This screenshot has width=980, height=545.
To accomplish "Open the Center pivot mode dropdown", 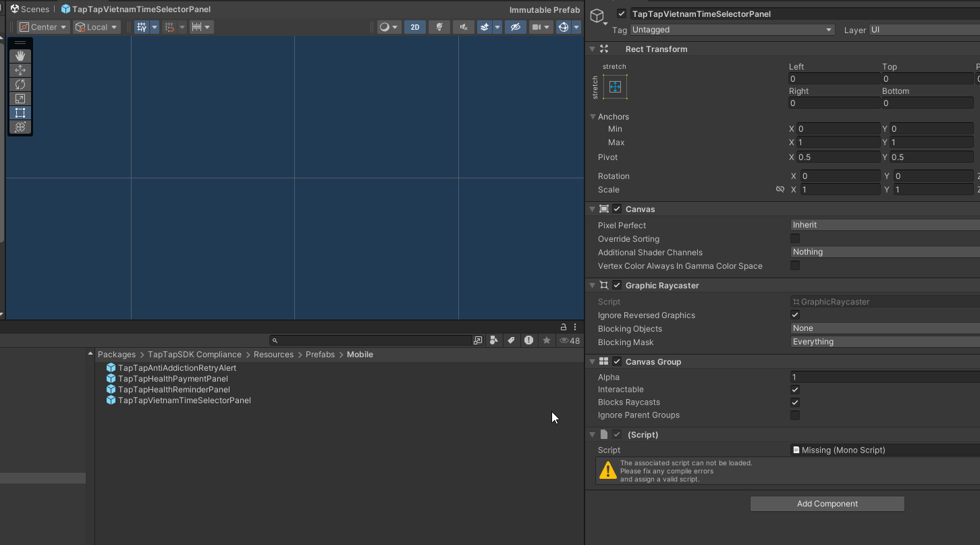I will click(x=43, y=27).
